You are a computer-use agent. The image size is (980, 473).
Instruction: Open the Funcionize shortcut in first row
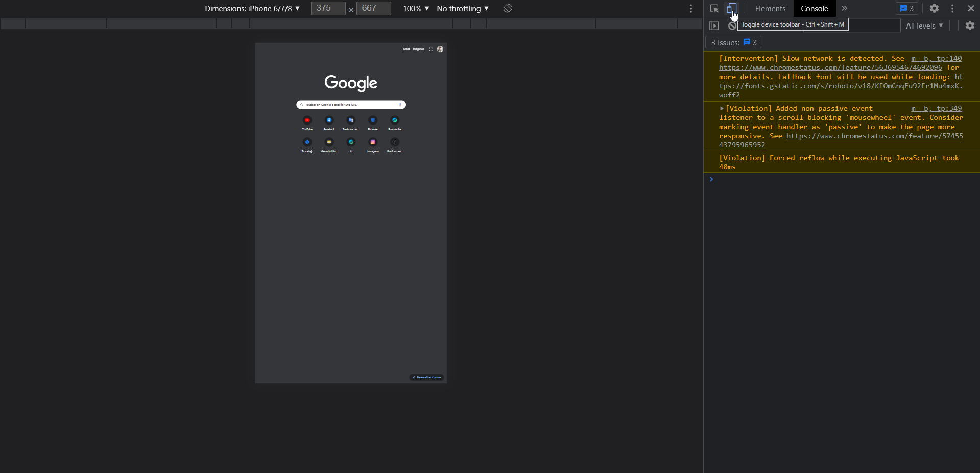tap(395, 123)
